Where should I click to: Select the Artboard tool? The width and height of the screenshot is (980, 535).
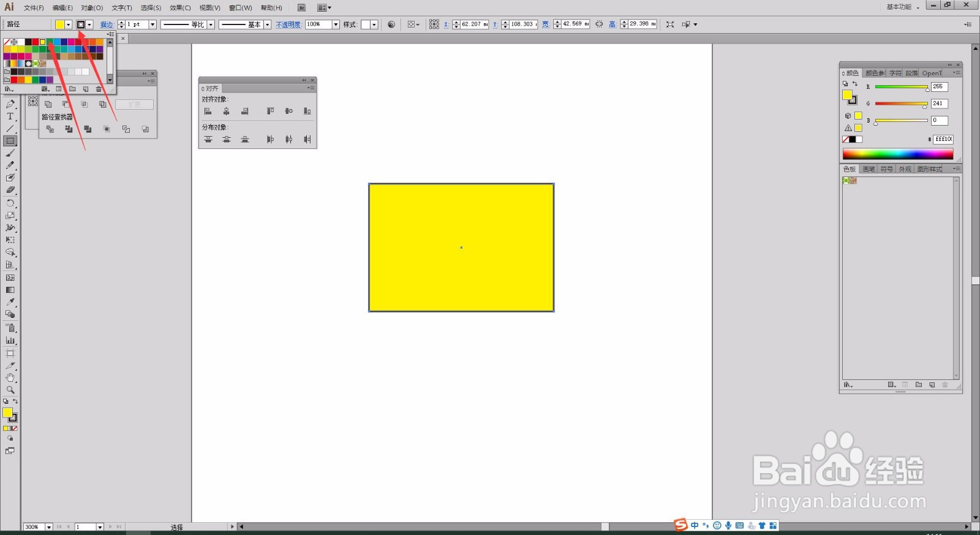(10, 353)
